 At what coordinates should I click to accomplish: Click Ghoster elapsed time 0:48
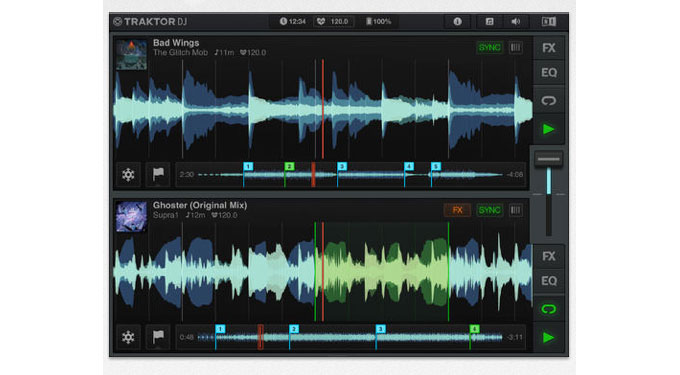pyautogui.click(x=186, y=337)
